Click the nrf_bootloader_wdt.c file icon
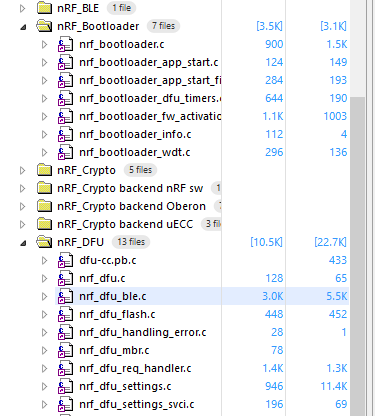The image size is (375, 416). pos(65,152)
